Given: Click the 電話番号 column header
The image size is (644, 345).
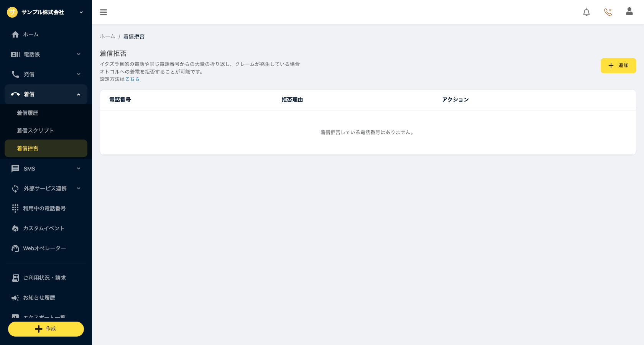Looking at the screenshot, I should [120, 100].
